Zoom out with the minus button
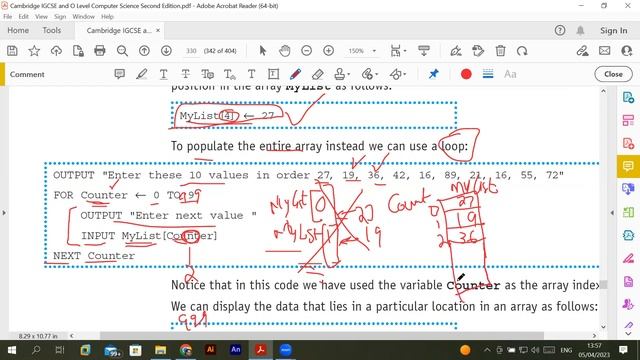Viewport: 640px width, 360px height. click(x=307, y=51)
